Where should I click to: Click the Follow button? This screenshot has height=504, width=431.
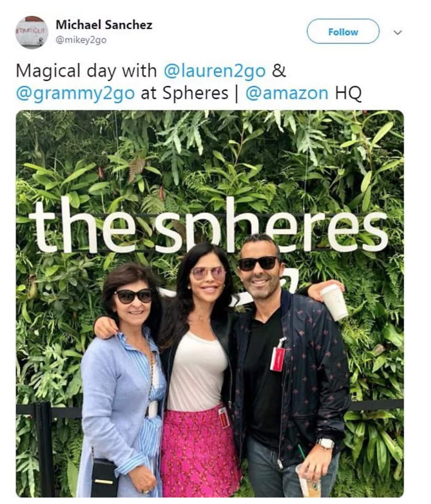click(343, 31)
